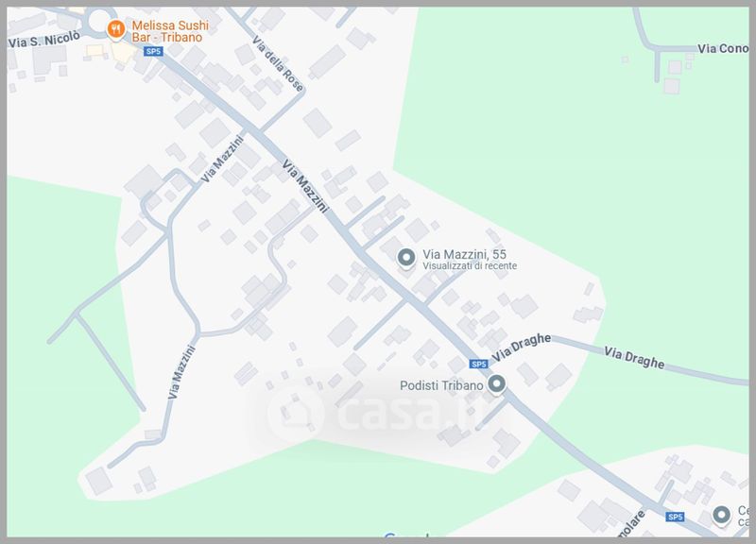Click the Podisti Tribano location marker
Screen dimensions: 756x544
(497, 384)
